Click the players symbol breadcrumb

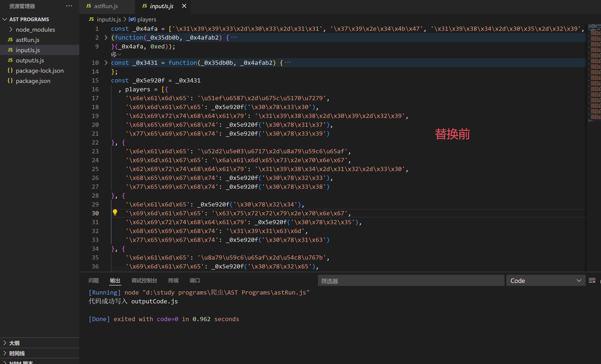point(146,19)
